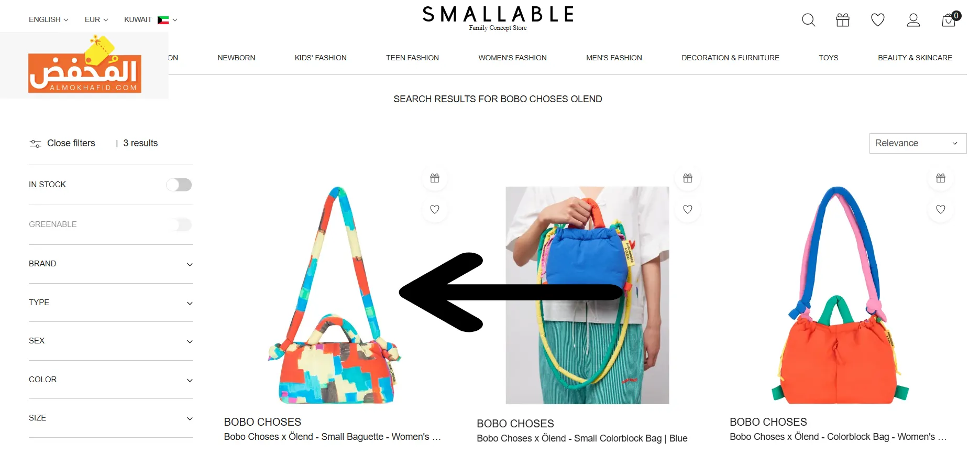Add Small Baguette bag to wishlist heart

coord(435,209)
